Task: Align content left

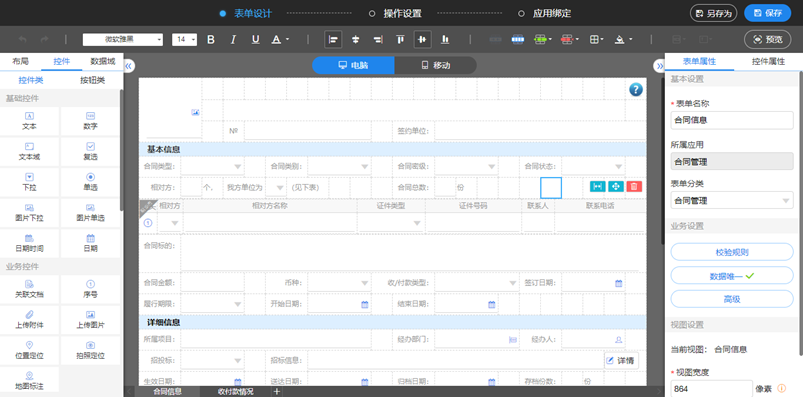Action: coord(334,39)
